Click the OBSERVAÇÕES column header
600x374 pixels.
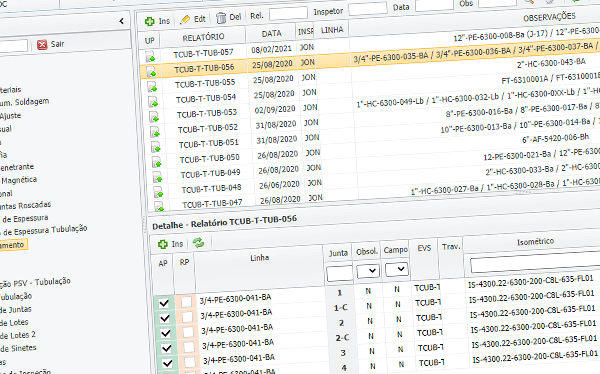click(x=549, y=17)
